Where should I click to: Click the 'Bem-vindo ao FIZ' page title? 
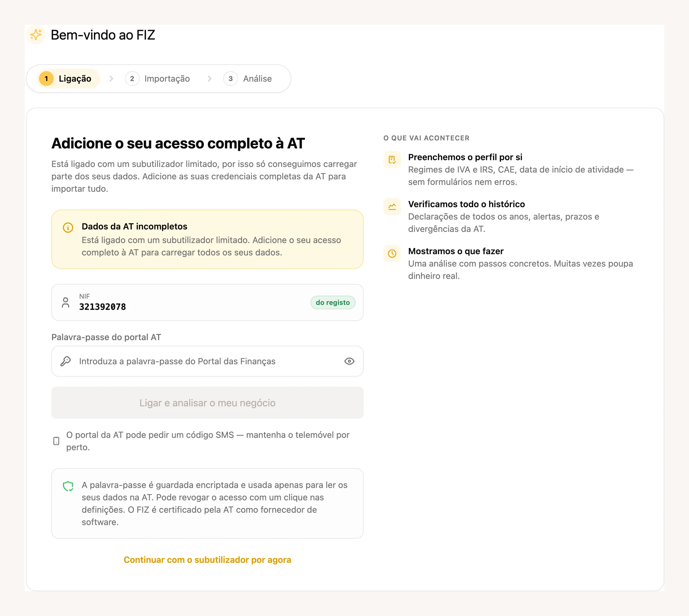tap(103, 35)
